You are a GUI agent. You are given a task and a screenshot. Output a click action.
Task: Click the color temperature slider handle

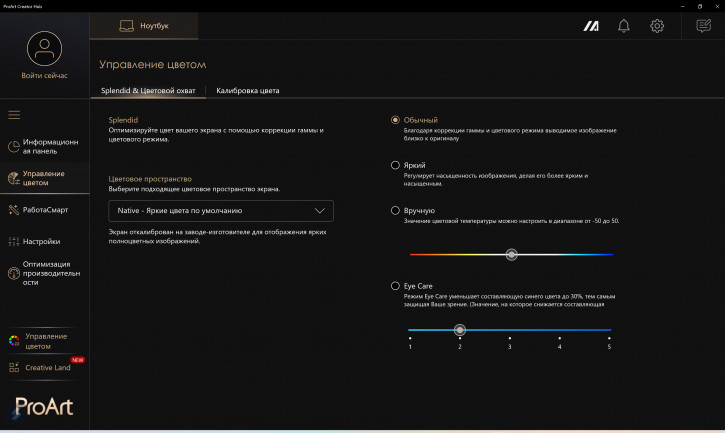511,254
